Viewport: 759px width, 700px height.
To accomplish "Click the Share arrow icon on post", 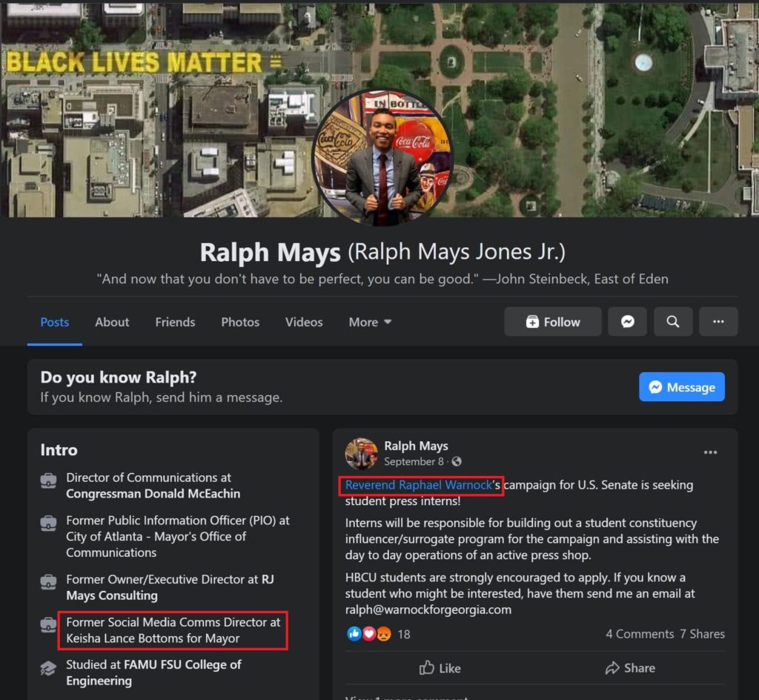I will (612, 668).
